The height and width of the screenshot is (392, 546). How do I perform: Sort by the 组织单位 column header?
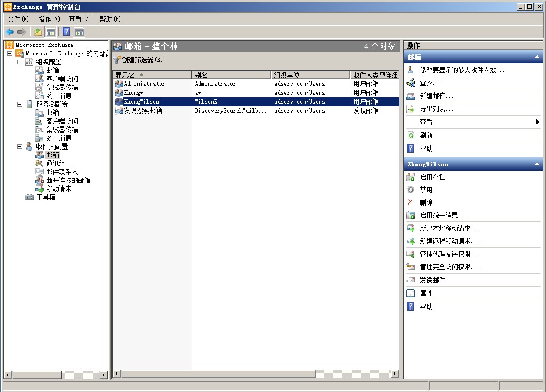(x=310, y=75)
